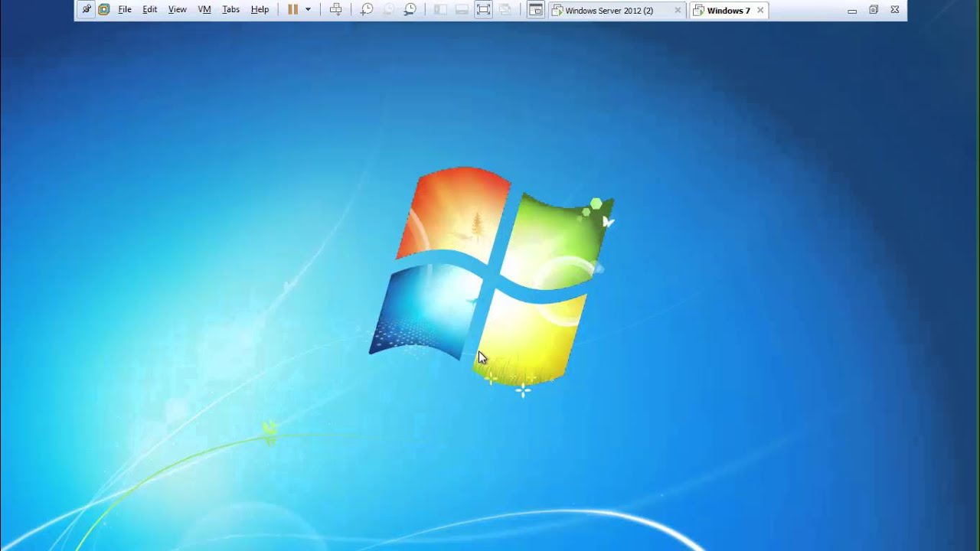This screenshot has width=980, height=551.
Task: Close the Windows 7 tab
Action: tap(760, 11)
